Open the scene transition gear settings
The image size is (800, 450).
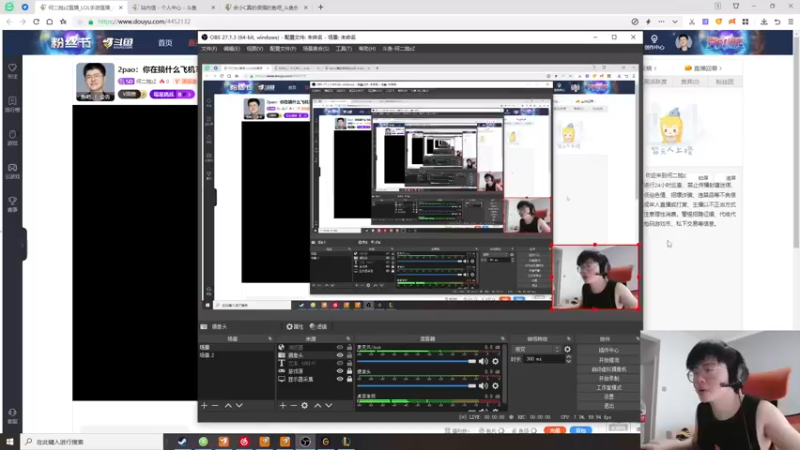click(567, 349)
